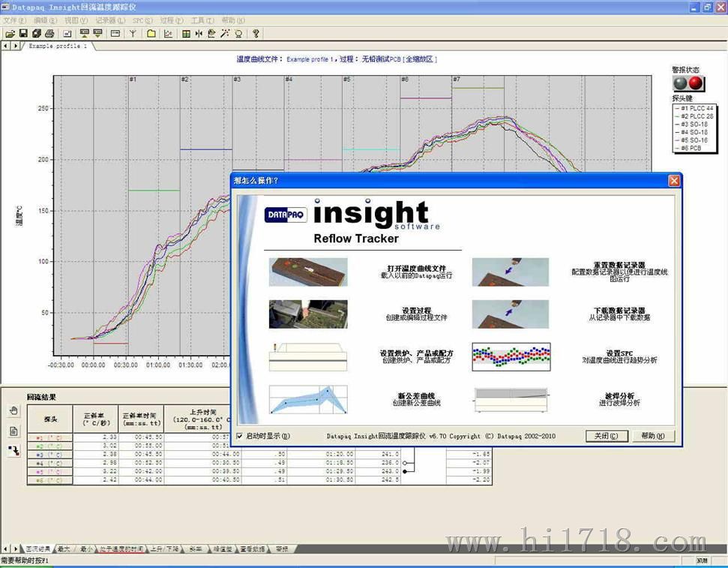Select the Example profile 1 document tab
Screen dimensions: 728x568
[x=58, y=46]
